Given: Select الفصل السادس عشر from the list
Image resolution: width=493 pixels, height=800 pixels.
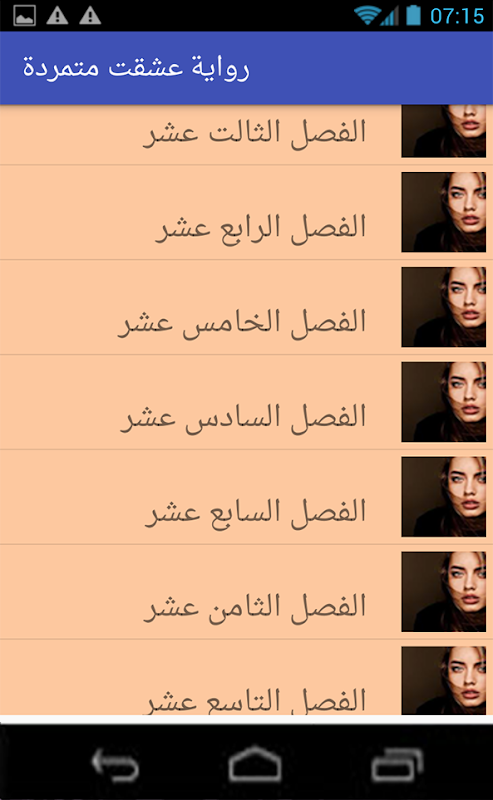Looking at the screenshot, I should 246,402.
